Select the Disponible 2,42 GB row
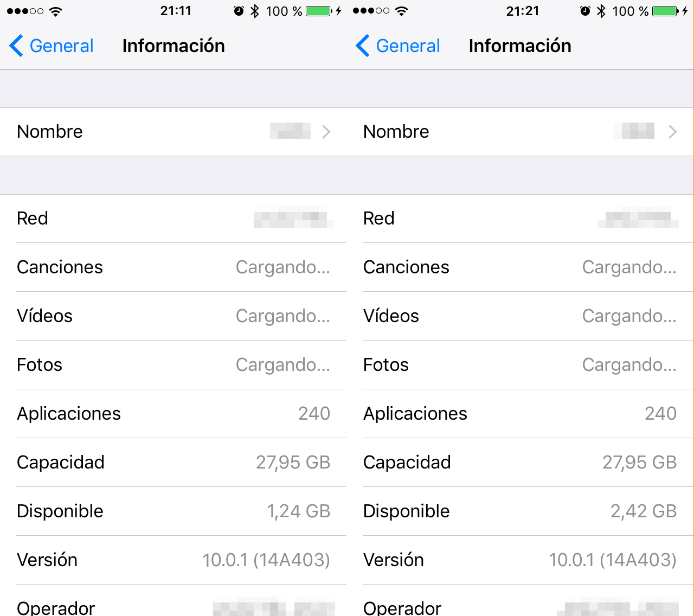Image resolution: width=694 pixels, height=616 pixels. coord(520,511)
